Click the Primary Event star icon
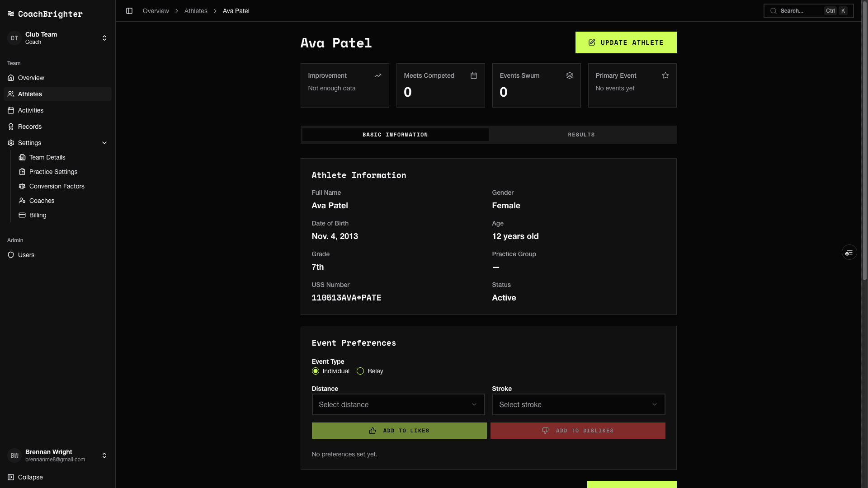 665,75
